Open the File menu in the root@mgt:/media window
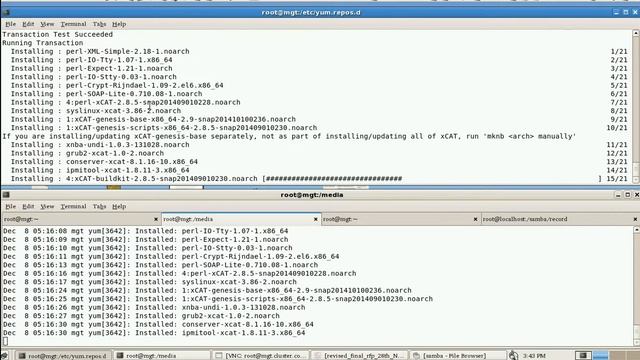Screen dimensions: 640x360 coord(11,207)
